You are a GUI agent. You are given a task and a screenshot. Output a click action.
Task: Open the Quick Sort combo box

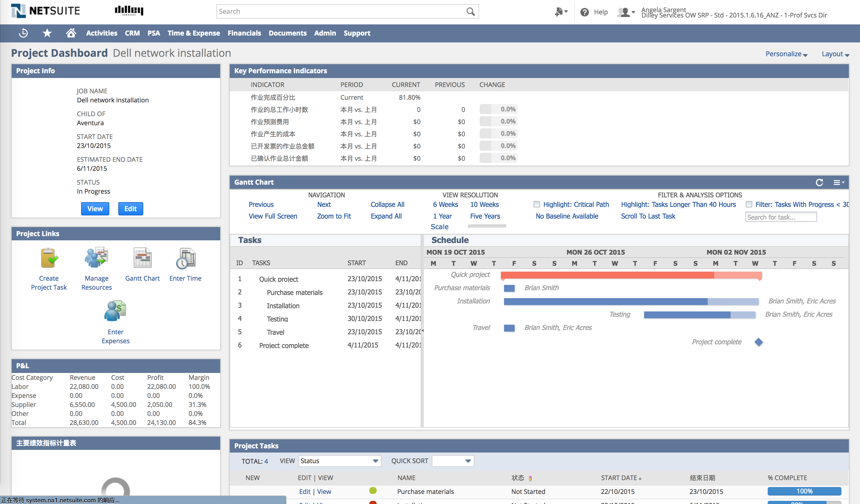[453, 461]
